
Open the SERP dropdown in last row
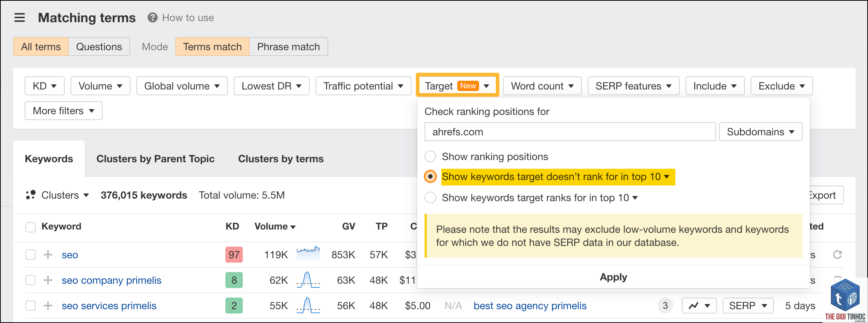[x=748, y=306]
